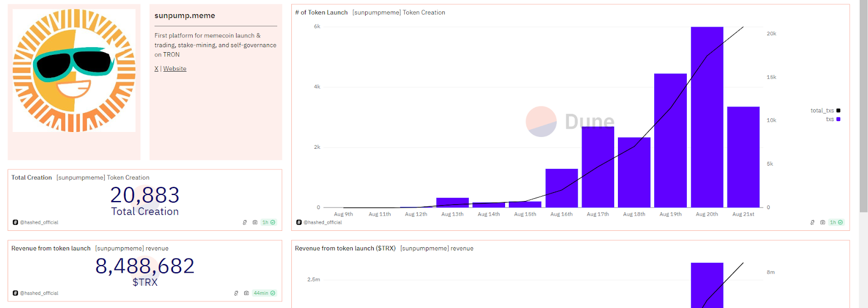Click the Aug 17th bar in Token Launch chart
Screen dimensions: 868x308
click(x=598, y=167)
